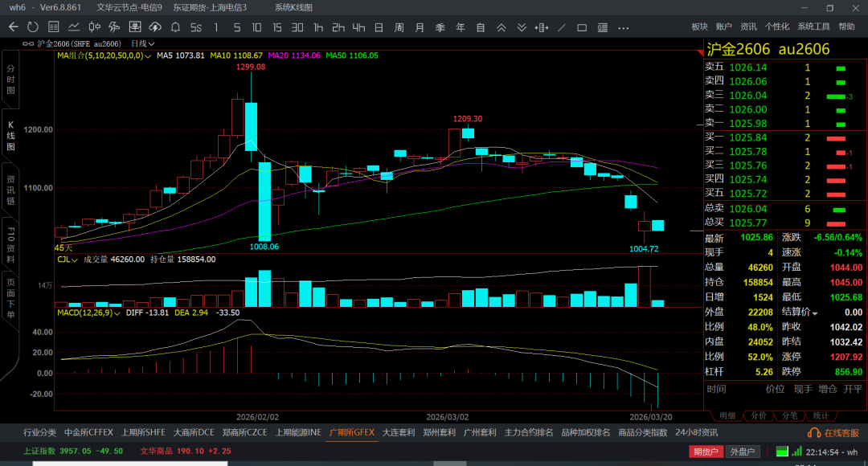Open the 单 order panel icon

134,27
